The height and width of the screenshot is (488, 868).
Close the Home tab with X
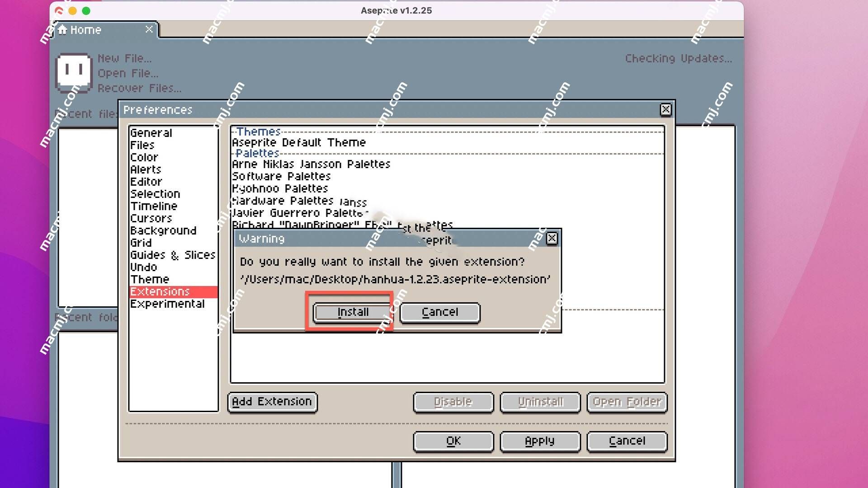(x=149, y=29)
